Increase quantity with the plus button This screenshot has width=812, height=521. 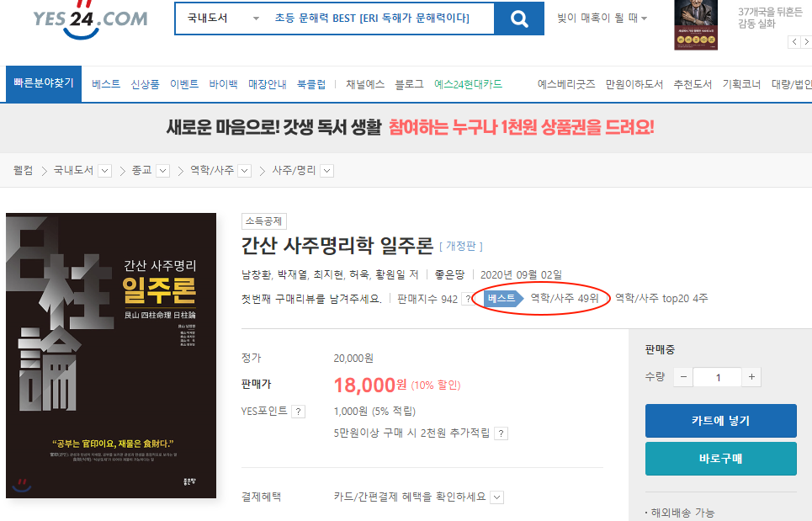[751, 377]
